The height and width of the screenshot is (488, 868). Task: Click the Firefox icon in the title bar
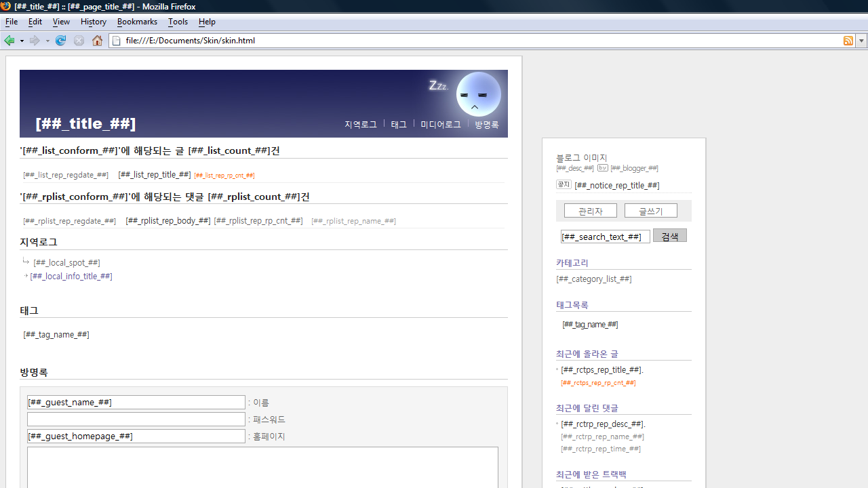tap(6, 6)
